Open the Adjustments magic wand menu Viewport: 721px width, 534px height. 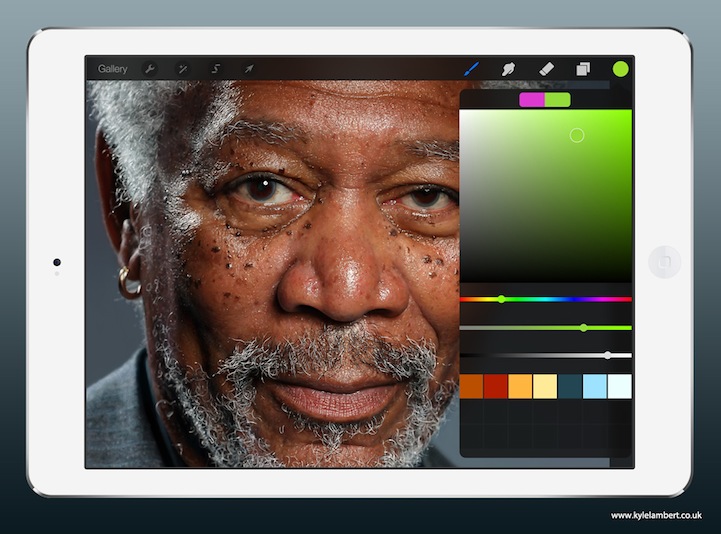click(x=182, y=69)
